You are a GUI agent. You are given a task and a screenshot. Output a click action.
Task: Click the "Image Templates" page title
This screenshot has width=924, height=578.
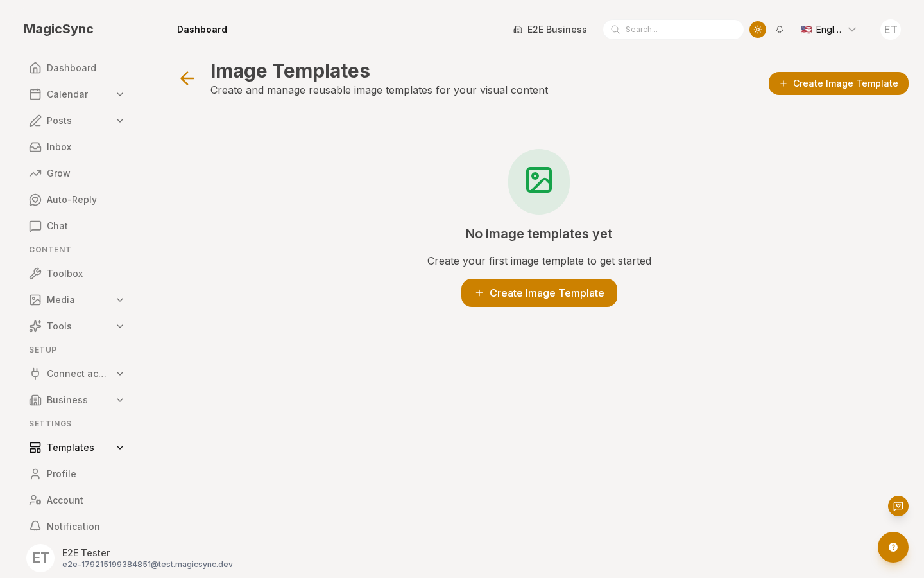(x=290, y=71)
